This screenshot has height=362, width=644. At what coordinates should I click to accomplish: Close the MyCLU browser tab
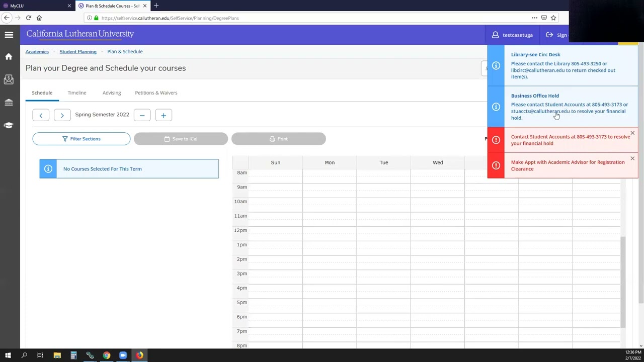[x=69, y=6]
